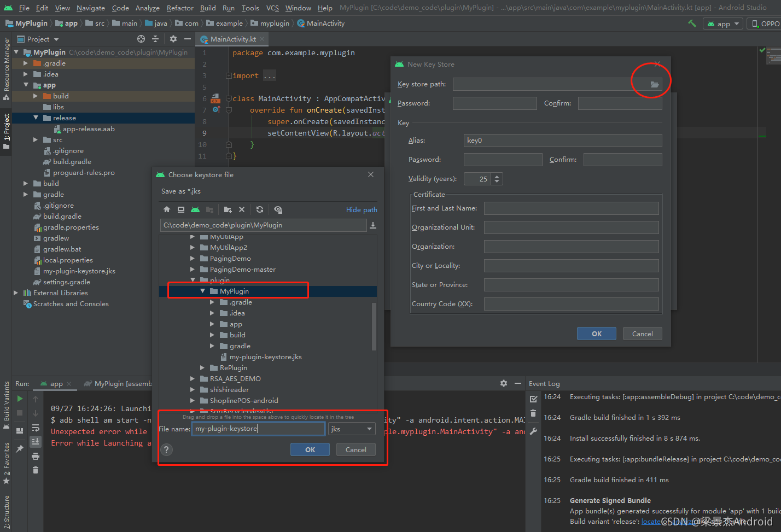Click Run panel settings gear icon

504,383
